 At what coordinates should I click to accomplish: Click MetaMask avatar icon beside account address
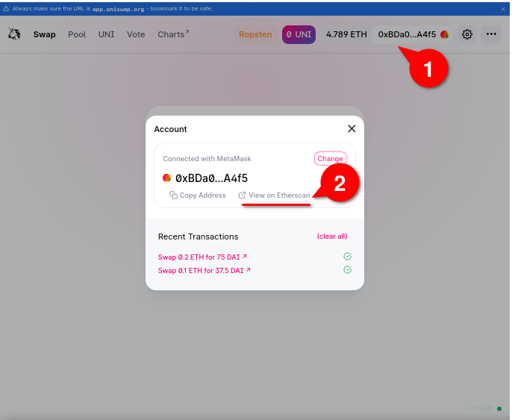coord(166,178)
